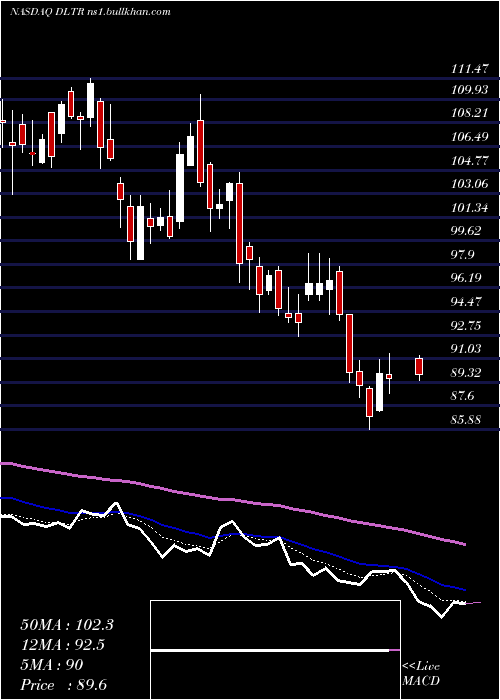500x700 pixels.
Task: Click the 97.9 price level label
Action: (x=463, y=254)
